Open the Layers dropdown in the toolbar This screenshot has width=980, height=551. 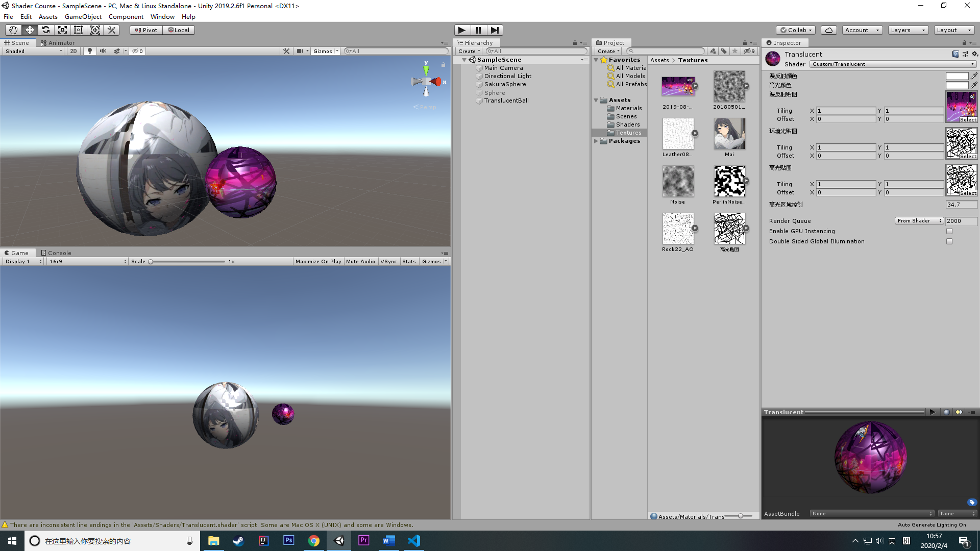pos(908,30)
